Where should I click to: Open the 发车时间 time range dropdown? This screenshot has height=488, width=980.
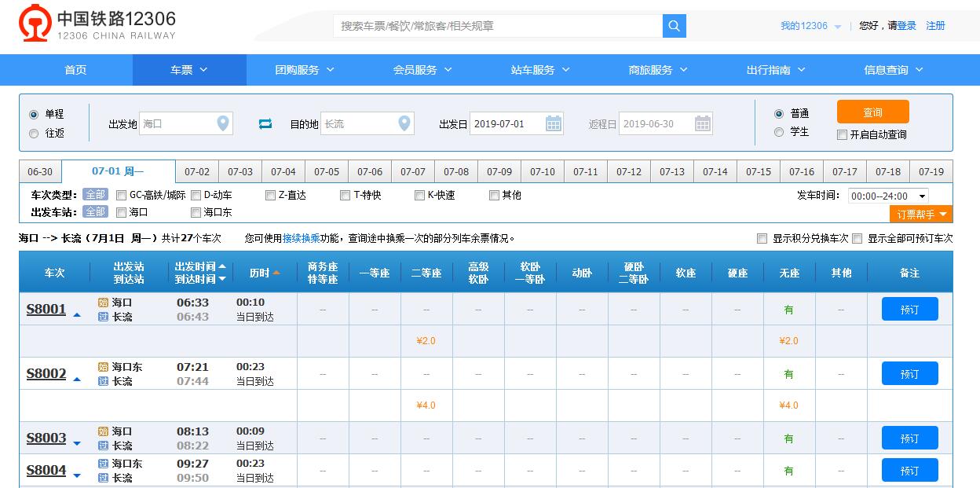(888, 196)
